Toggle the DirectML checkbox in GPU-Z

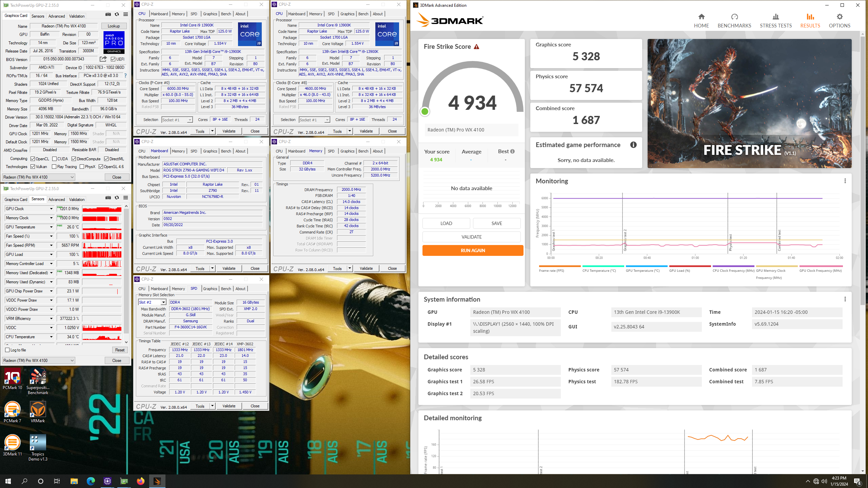(x=106, y=159)
